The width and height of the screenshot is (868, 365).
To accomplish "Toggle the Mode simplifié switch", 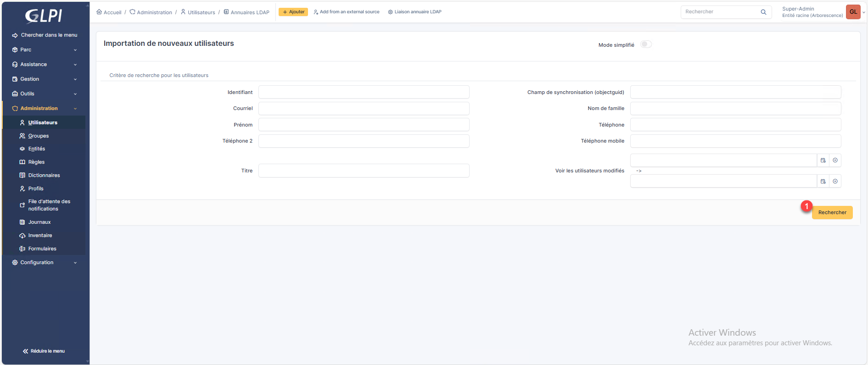I will point(646,44).
